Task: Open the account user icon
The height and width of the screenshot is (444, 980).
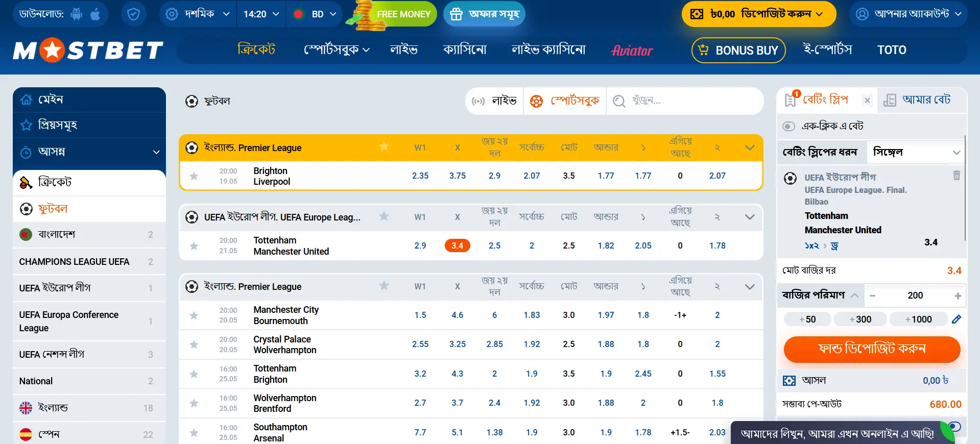Action: 862,14
